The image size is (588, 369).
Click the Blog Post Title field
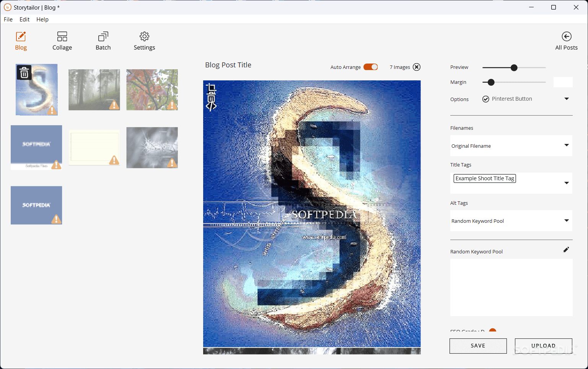pyautogui.click(x=228, y=65)
